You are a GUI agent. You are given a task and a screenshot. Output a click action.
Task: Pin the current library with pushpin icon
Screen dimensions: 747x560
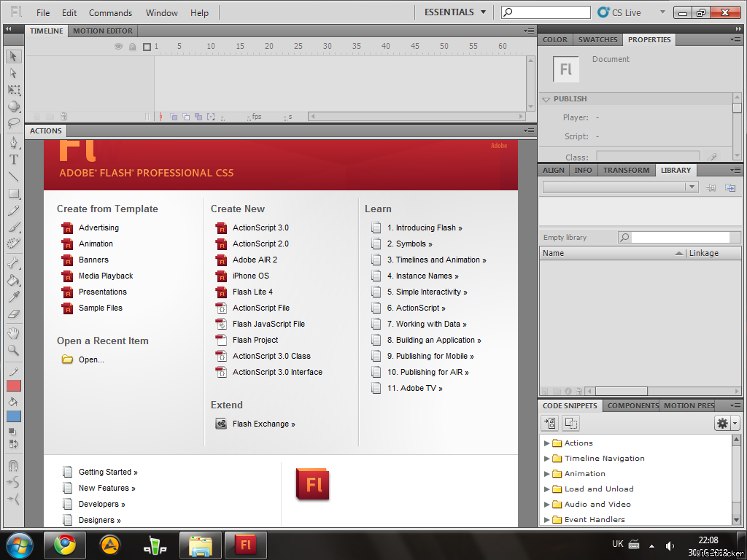711,187
